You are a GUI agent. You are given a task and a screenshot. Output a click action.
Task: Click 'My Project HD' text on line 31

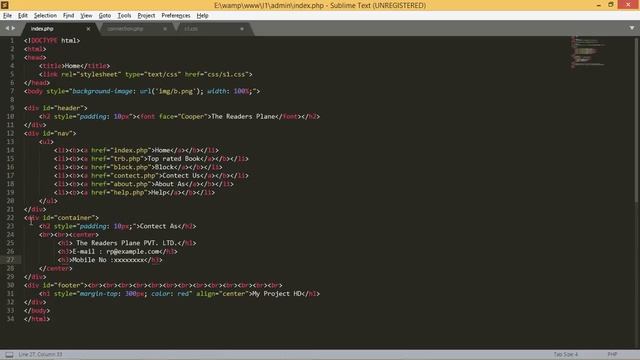[277, 293]
